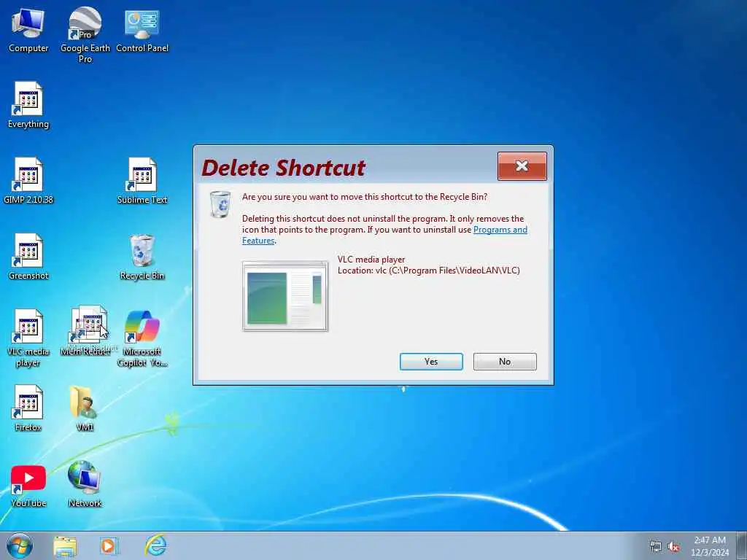Image resolution: width=747 pixels, height=560 pixels.
Task: Close the Delete Shortcut dialog
Action: coord(522,166)
